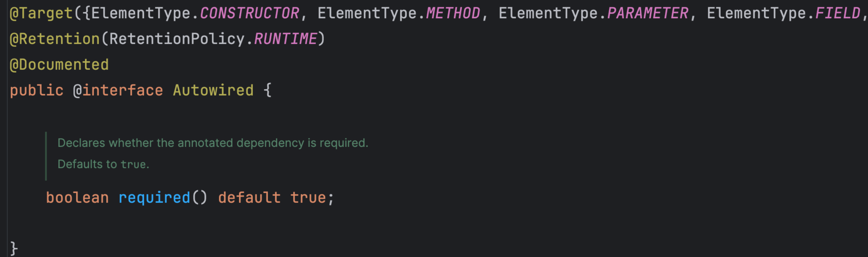Click the opening brace after Autowired
This screenshot has height=257, width=868.
(268, 91)
